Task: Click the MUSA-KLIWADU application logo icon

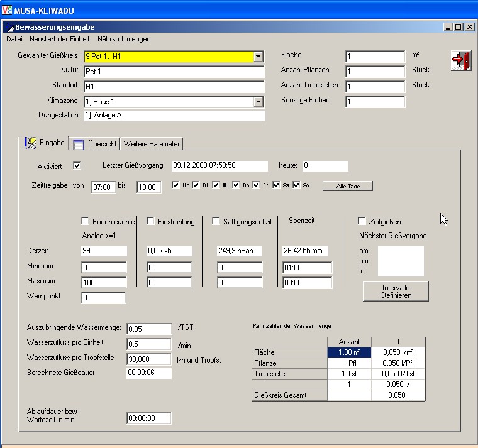Action: tap(7, 10)
